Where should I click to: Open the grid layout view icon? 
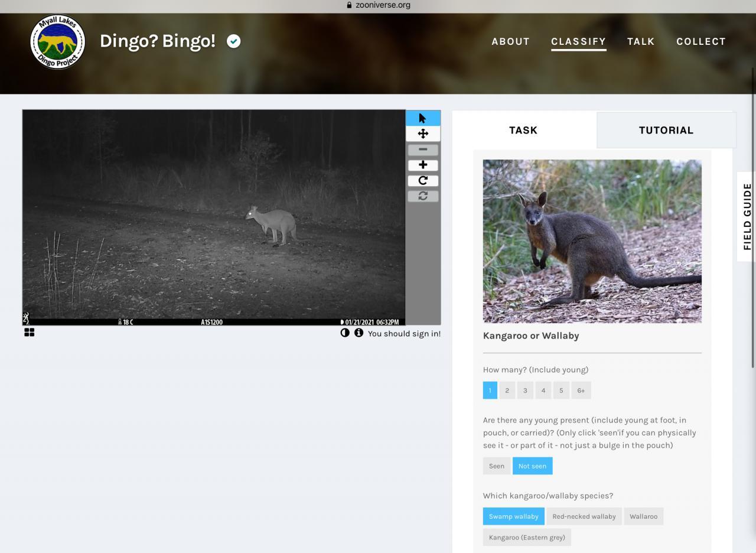tap(30, 333)
